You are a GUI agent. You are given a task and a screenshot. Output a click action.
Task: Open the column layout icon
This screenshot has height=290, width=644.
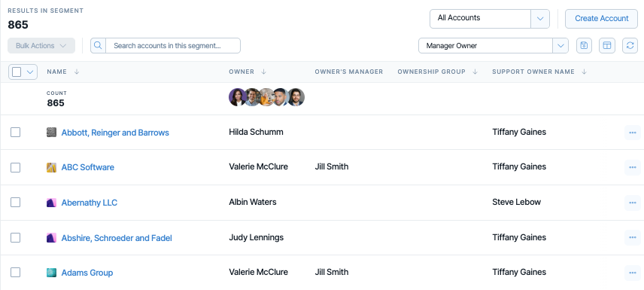pyautogui.click(x=607, y=46)
